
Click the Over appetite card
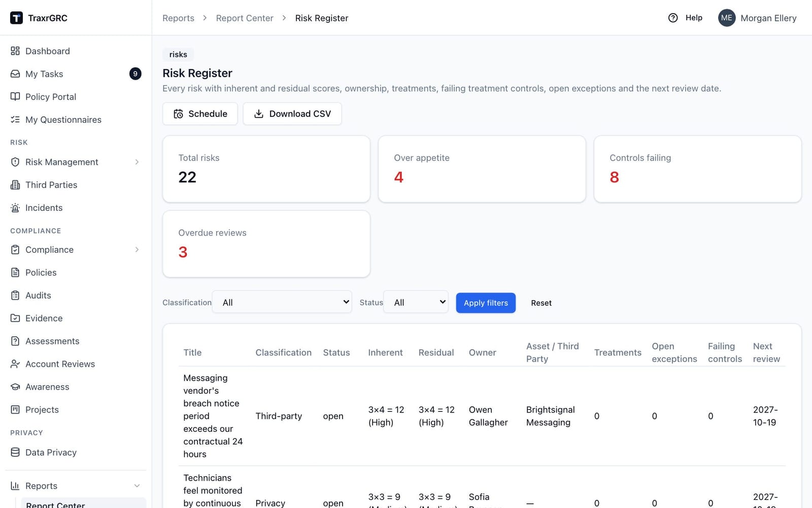click(x=482, y=169)
